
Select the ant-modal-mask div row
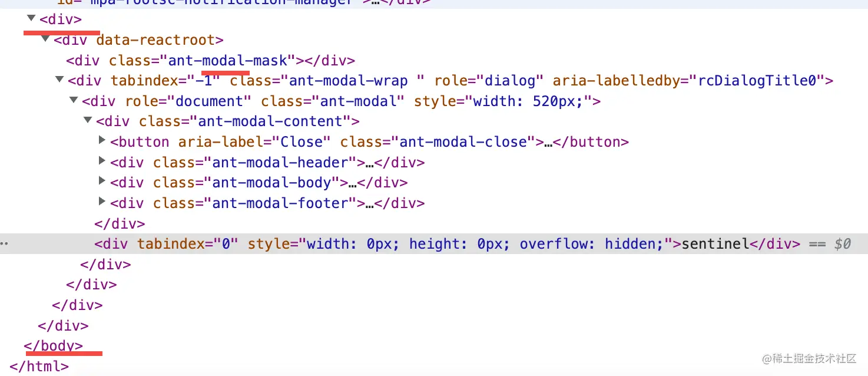pos(434,60)
